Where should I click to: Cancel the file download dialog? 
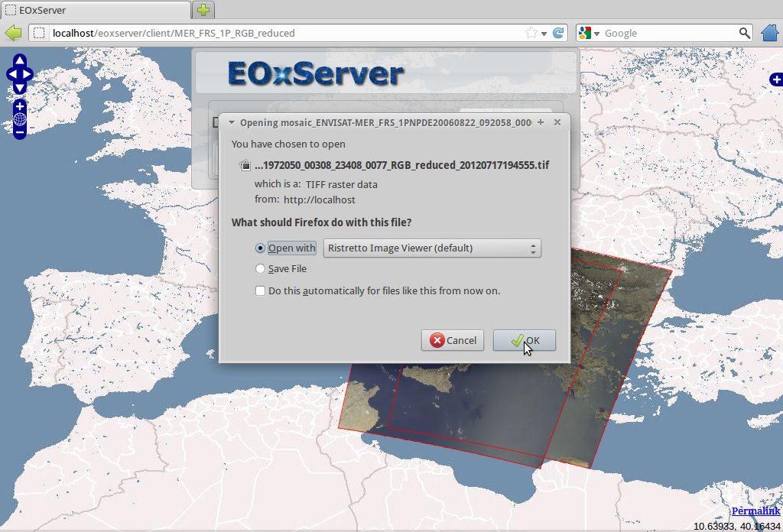click(453, 340)
